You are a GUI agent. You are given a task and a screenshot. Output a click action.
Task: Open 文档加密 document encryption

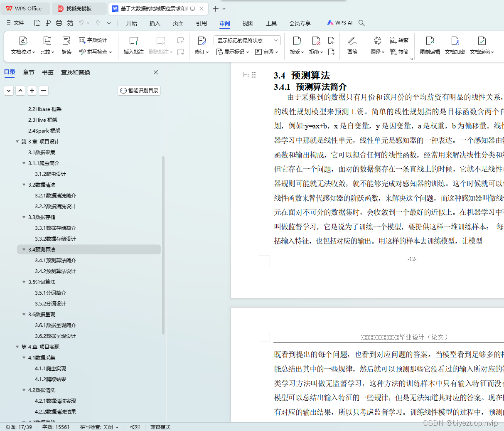tap(455, 45)
